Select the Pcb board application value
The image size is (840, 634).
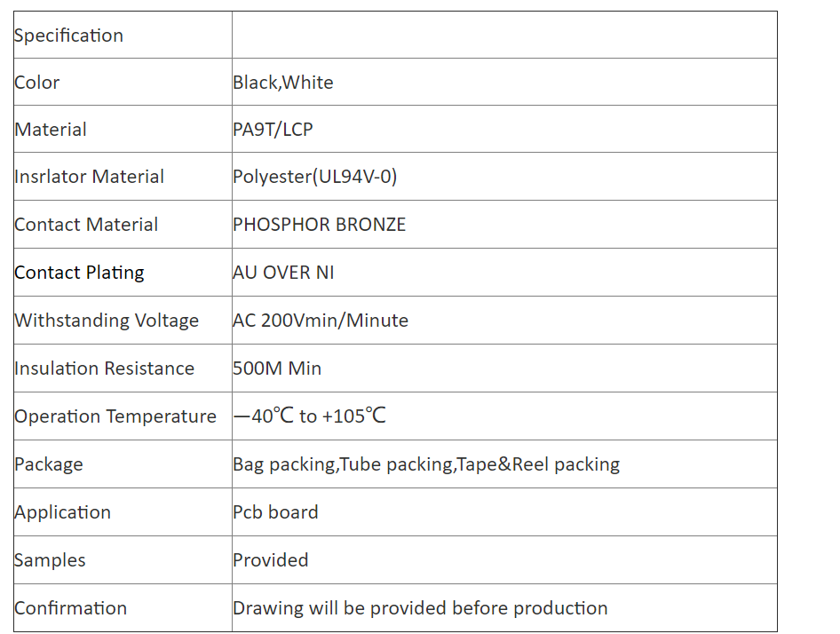[x=275, y=512]
